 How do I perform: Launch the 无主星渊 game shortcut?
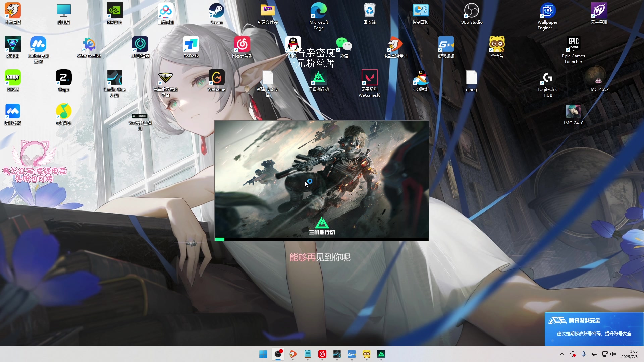point(599,13)
